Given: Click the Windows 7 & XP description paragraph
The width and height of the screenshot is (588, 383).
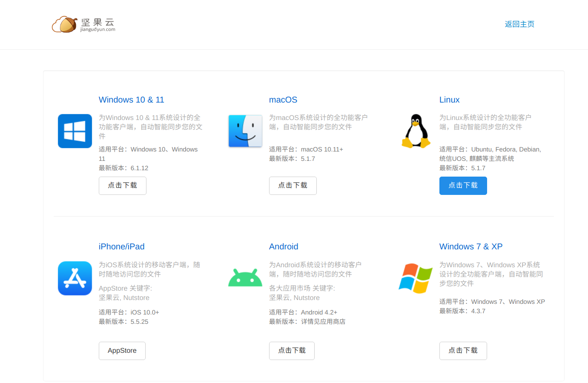Looking at the screenshot, I should pos(491,274).
